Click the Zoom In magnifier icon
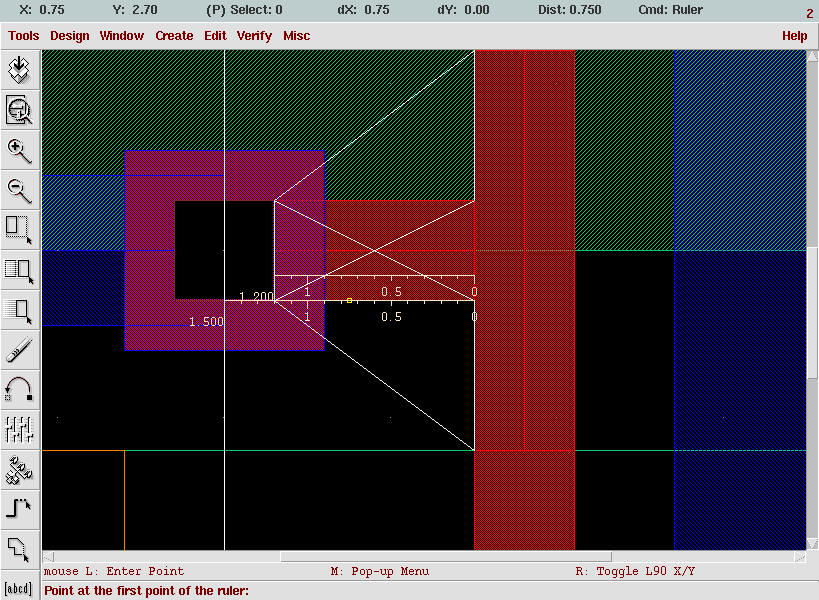 click(20, 150)
